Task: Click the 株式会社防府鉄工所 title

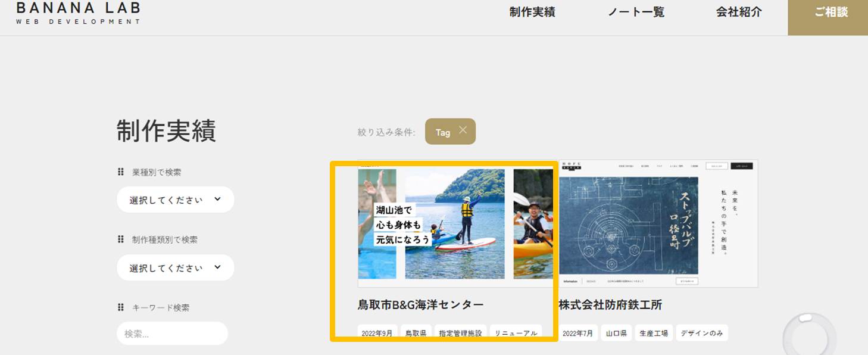Action: point(610,305)
